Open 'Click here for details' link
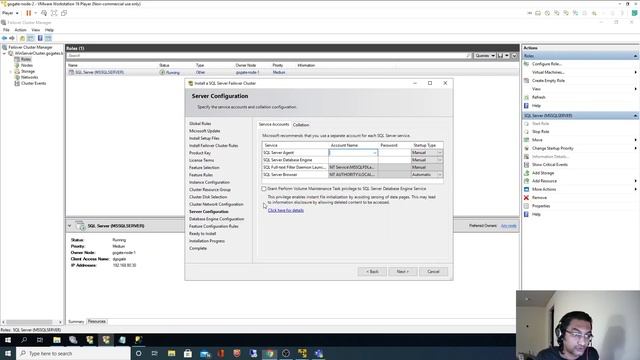The height and width of the screenshot is (360, 640). point(286,211)
